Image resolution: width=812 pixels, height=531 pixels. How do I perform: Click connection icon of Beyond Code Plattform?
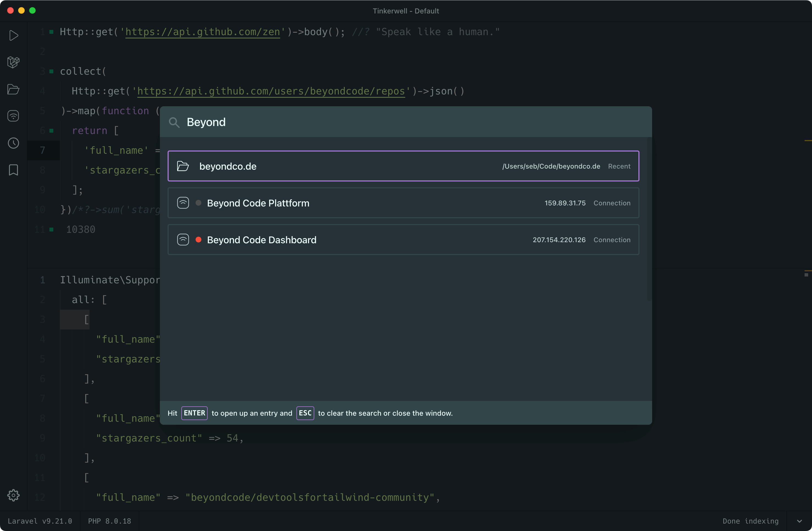pyautogui.click(x=183, y=203)
